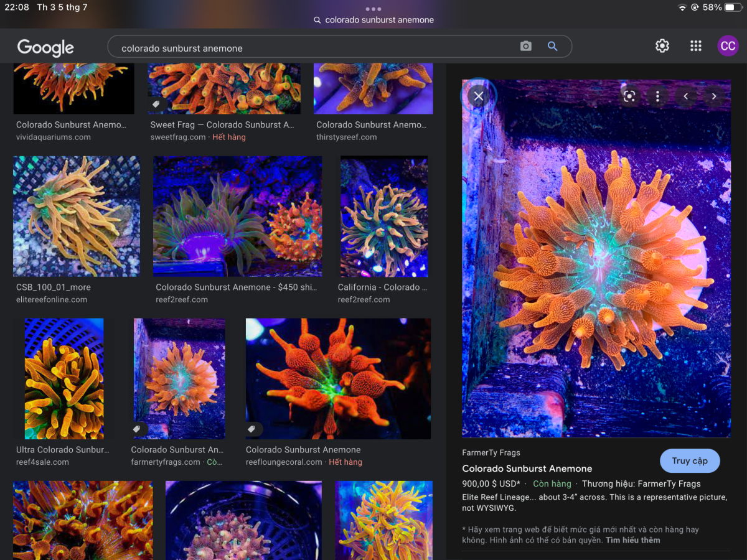Open Ultra Colorado Sunburst thumbnail
This screenshot has height=560, width=747.
click(64, 379)
